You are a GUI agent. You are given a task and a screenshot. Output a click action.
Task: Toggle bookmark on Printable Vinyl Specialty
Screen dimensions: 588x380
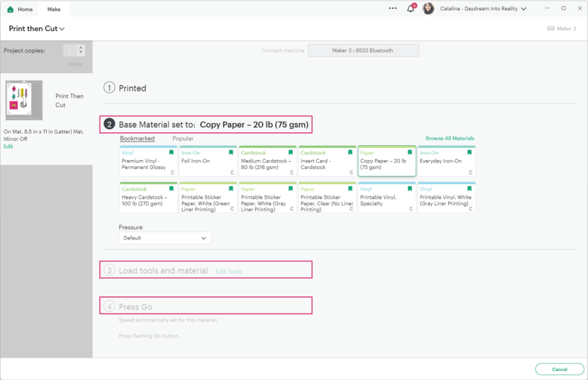click(410, 189)
